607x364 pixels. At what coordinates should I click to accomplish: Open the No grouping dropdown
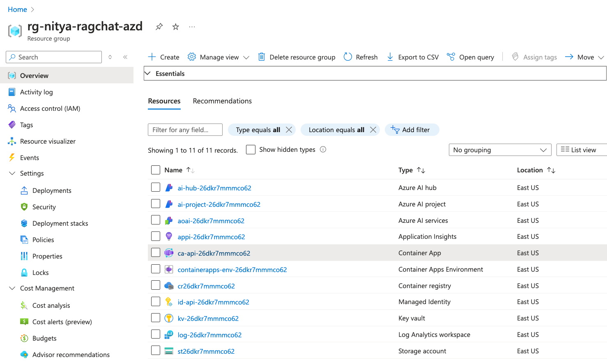pos(500,150)
